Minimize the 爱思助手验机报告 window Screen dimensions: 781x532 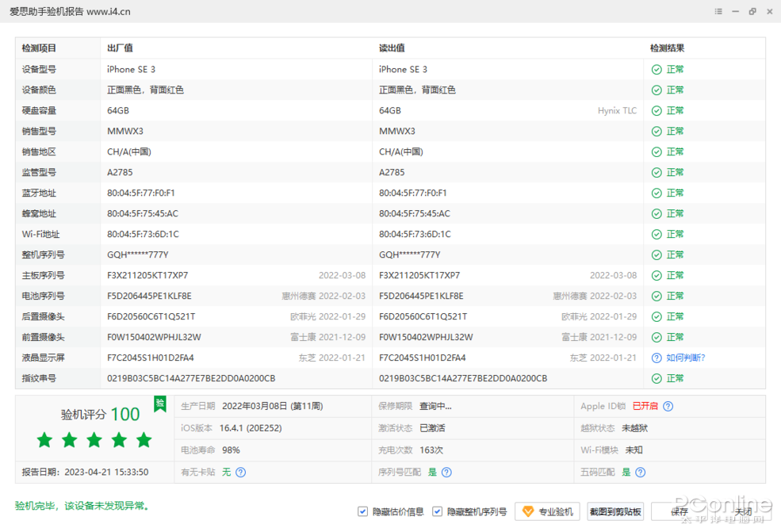(735, 11)
